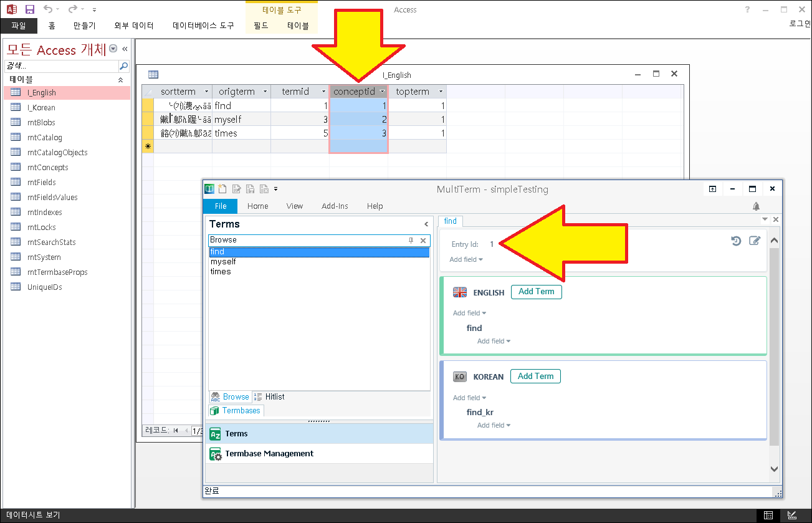Switch to the 홈 ribbon tab
Image resolution: width=812 pixels, height=523 pixels.
(52, 26)
